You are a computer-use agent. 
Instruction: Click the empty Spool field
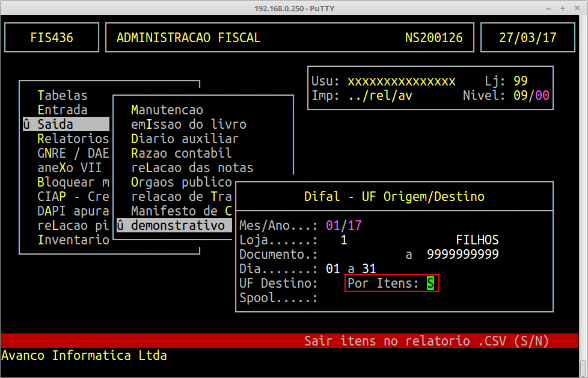(337, 298)
